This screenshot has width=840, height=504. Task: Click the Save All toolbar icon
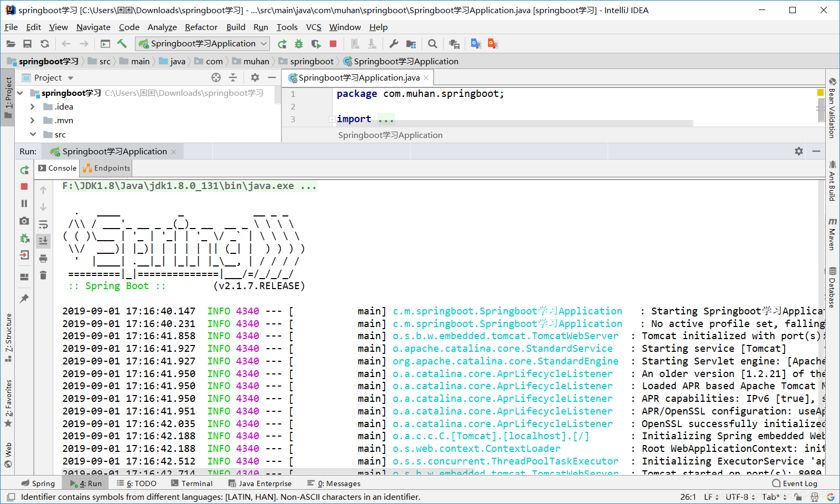click(27, 44)
